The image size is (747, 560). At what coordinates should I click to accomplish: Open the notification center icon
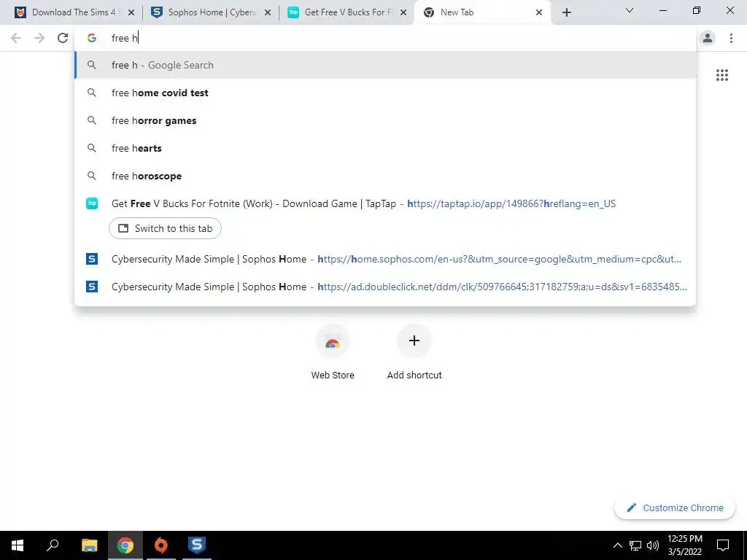click(723, 545)
